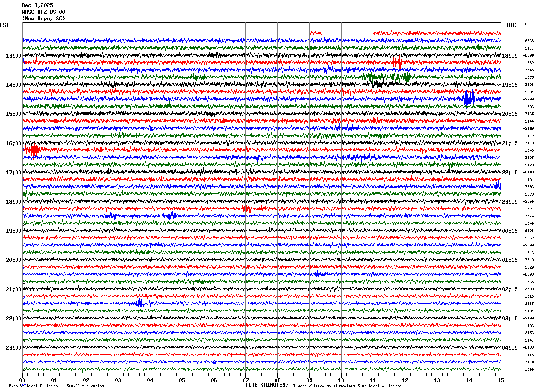Click the DC value 1396
This screenshot has width=536, height=392.
pyautogui.click(x=529, y=369)
